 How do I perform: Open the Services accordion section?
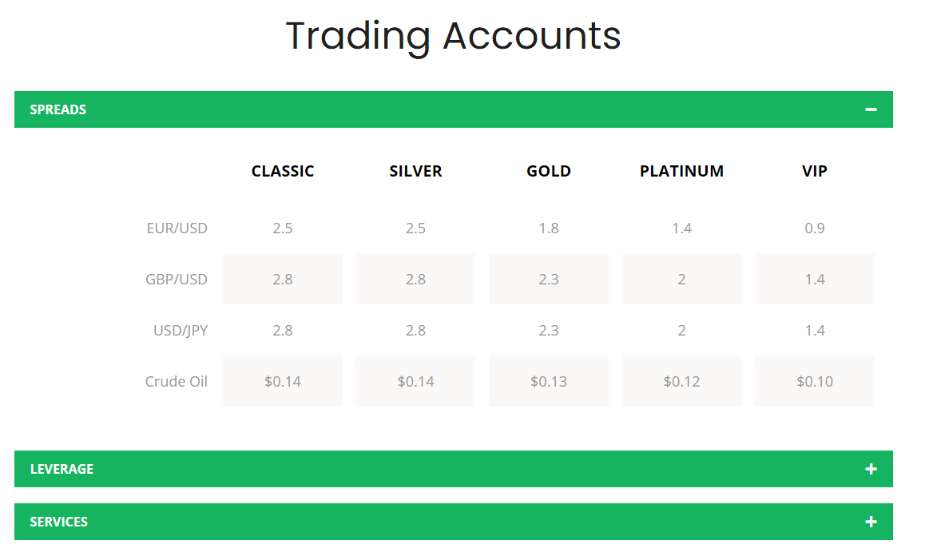(x=59, y=522)
